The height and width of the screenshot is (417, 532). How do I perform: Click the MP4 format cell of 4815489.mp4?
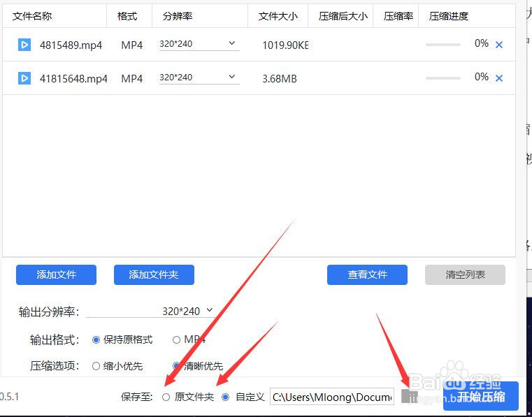[x=132, y=45]
